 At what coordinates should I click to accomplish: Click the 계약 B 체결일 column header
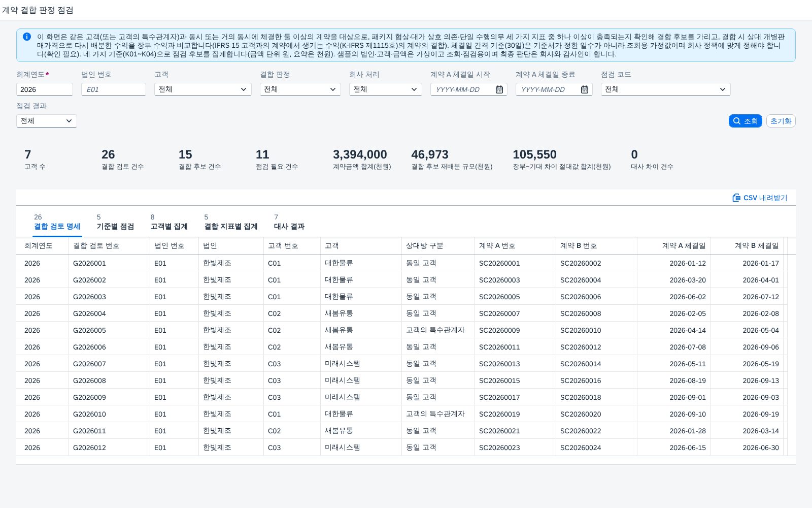click(747, 246)
